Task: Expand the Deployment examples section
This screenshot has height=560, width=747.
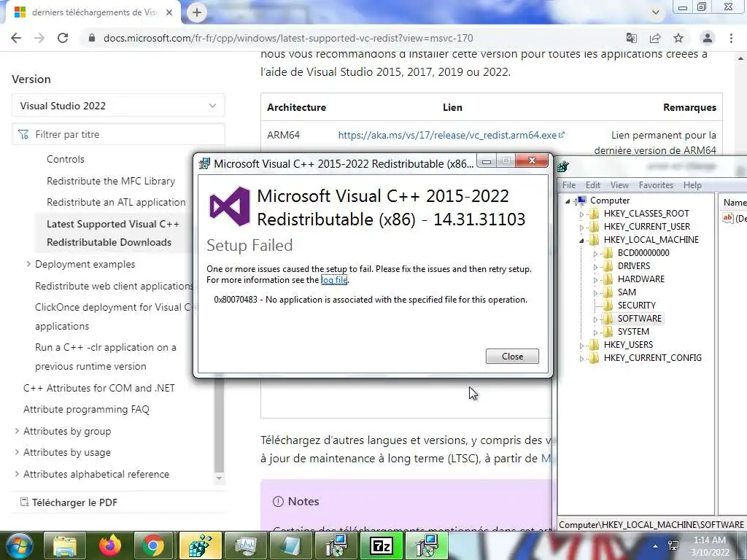Action: [x=28, y=264]
